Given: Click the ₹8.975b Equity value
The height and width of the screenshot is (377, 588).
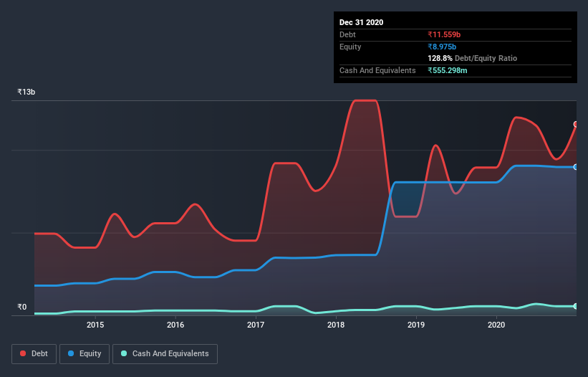Looking at the screenshot, I should tap(442, 47).
